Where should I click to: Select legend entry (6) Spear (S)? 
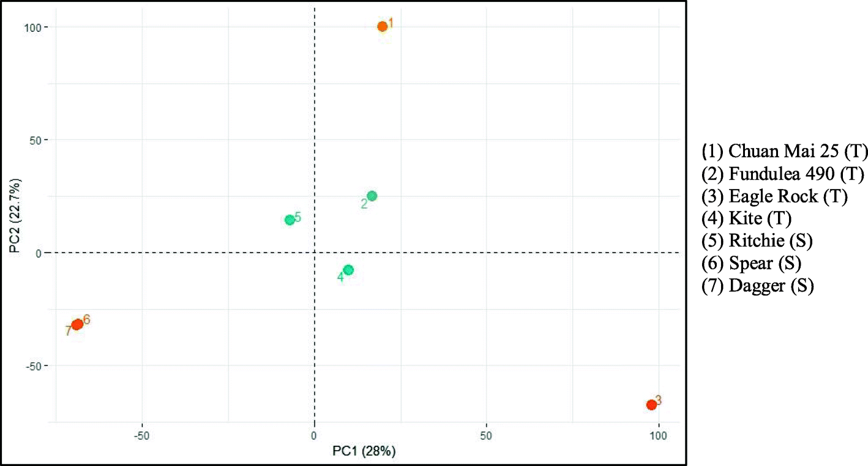[x=751, y=264]
